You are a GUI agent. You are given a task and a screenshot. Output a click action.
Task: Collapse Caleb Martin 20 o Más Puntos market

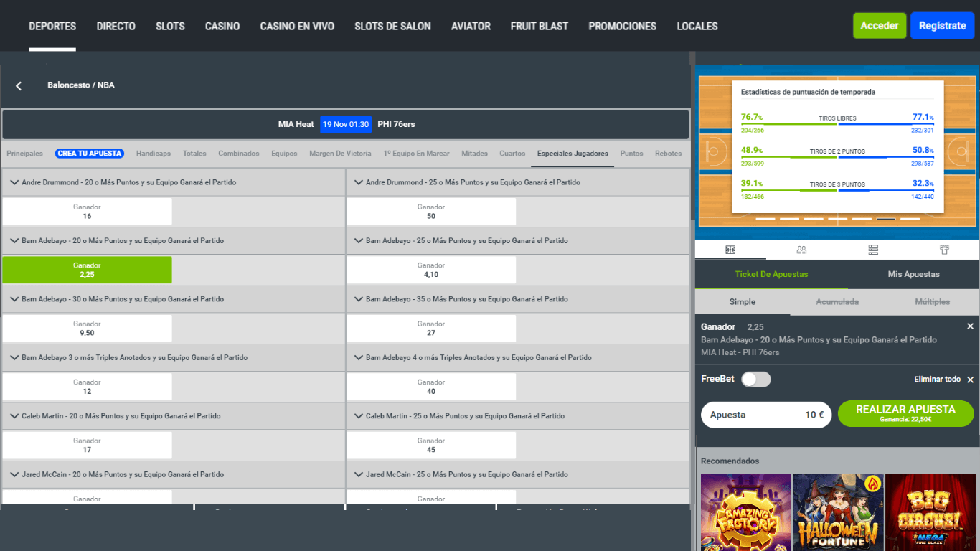pyautogui.click(x=14, y=416)
